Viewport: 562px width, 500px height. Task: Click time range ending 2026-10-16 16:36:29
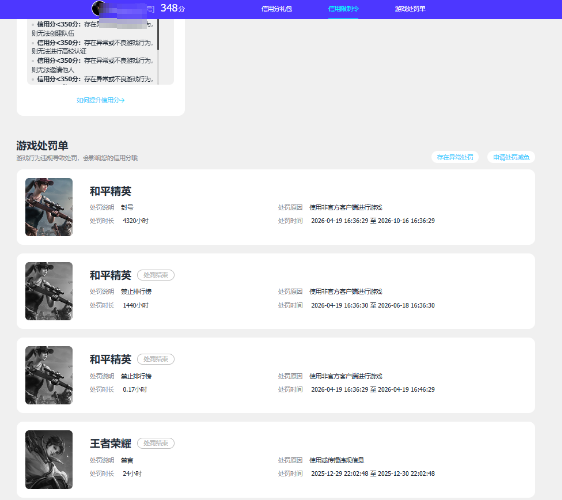click(x=373, y=221)
